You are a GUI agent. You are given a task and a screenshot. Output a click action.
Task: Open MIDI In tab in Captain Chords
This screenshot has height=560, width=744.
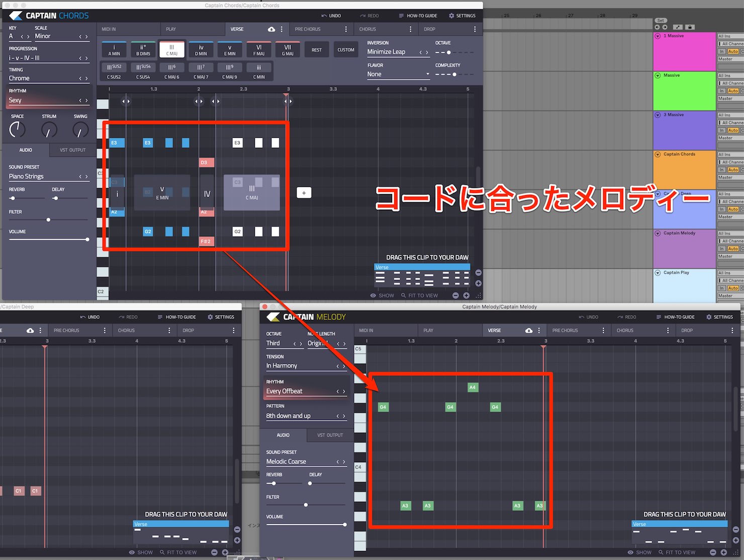pos(109,29)
